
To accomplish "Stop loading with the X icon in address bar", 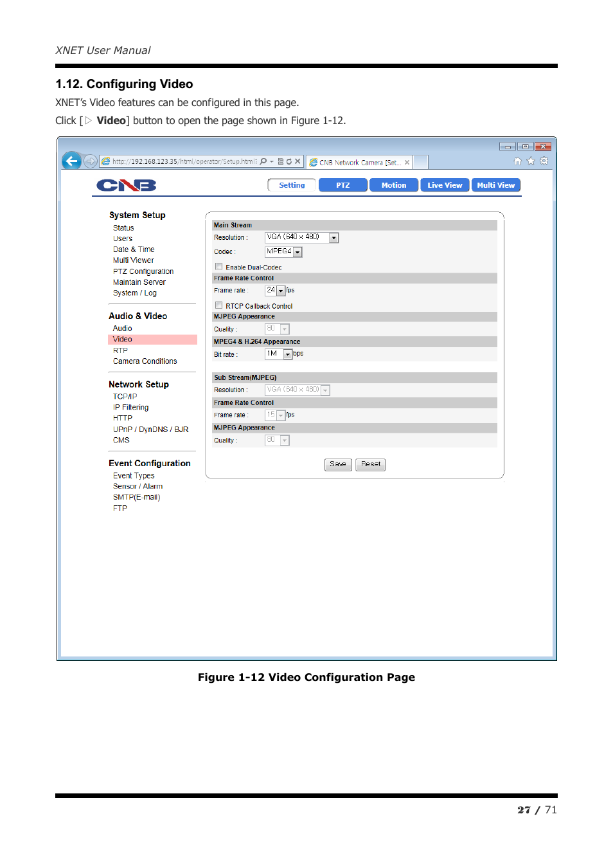I will 298,161.
